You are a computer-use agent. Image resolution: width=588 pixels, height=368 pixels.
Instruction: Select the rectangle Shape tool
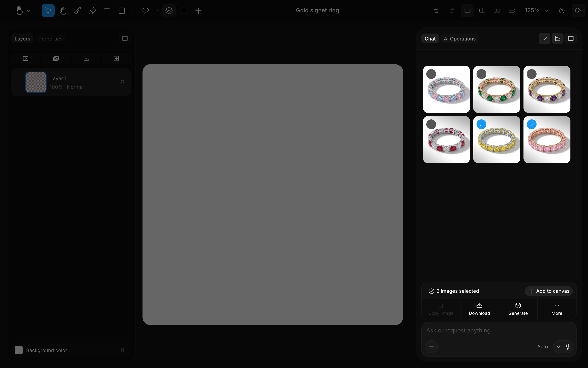122,11
